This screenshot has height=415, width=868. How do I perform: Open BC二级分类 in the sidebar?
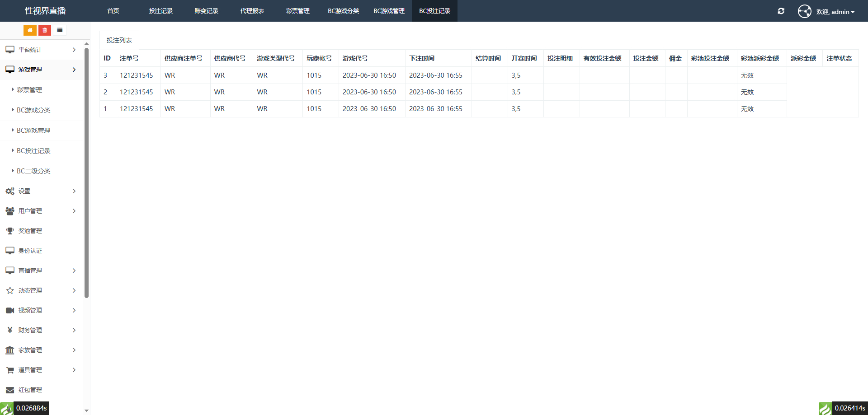click(x=33, y=171)
